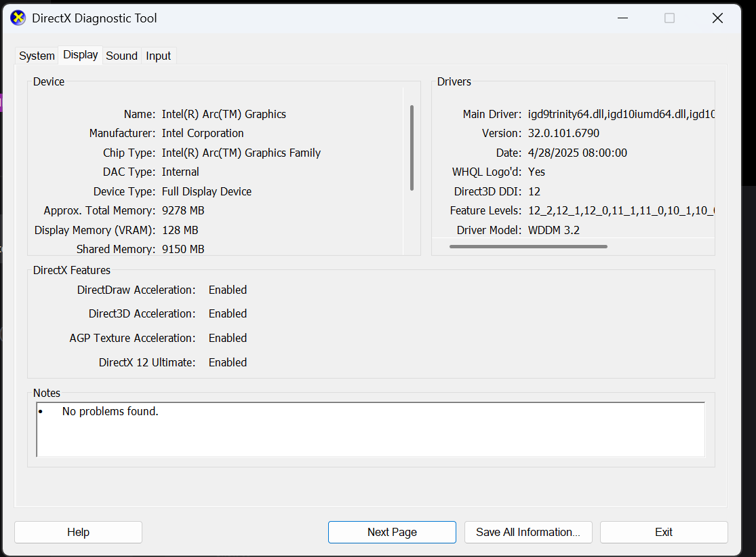Click Direct3D Acceleration 'Enabled' value
The image size is (756, 557).
pyautogui.click(x=228, y=314)
